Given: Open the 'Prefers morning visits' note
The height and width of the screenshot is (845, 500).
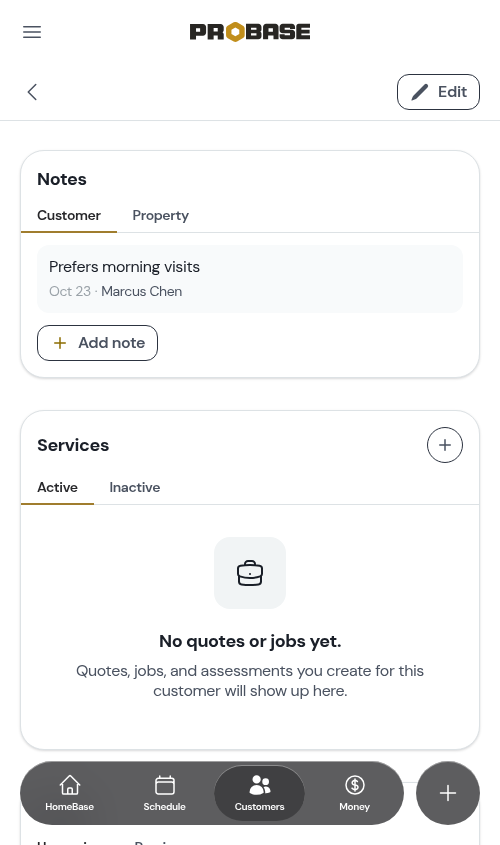Looking at the screenshot, I should click(x=250, y=279).
